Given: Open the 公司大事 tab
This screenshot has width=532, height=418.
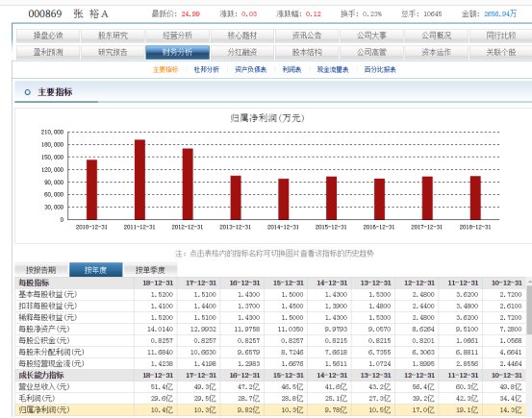Looking at the screenshot, I should click(371, 36).
